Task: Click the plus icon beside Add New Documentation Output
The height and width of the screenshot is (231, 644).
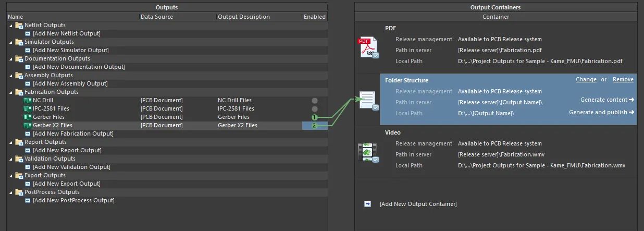Action: point(28,67)
